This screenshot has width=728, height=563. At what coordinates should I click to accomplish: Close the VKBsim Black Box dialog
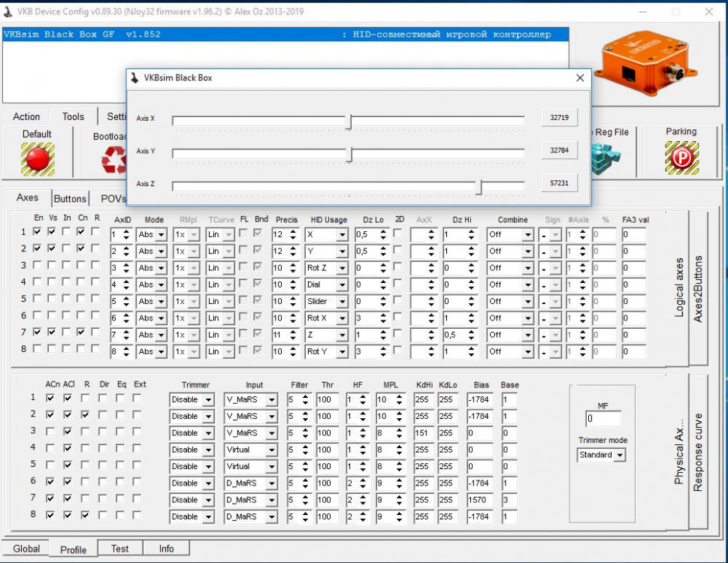click(579, 77)
